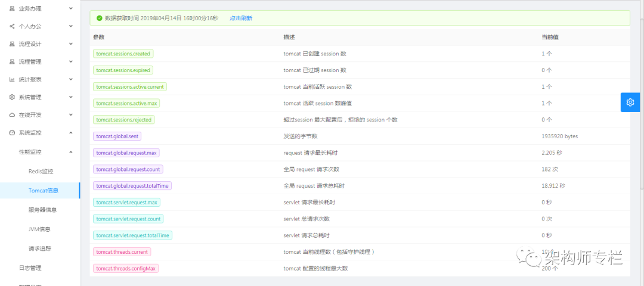Click description 全局 request 请求次数
The image size is (644, 286).
pos(311,169)
